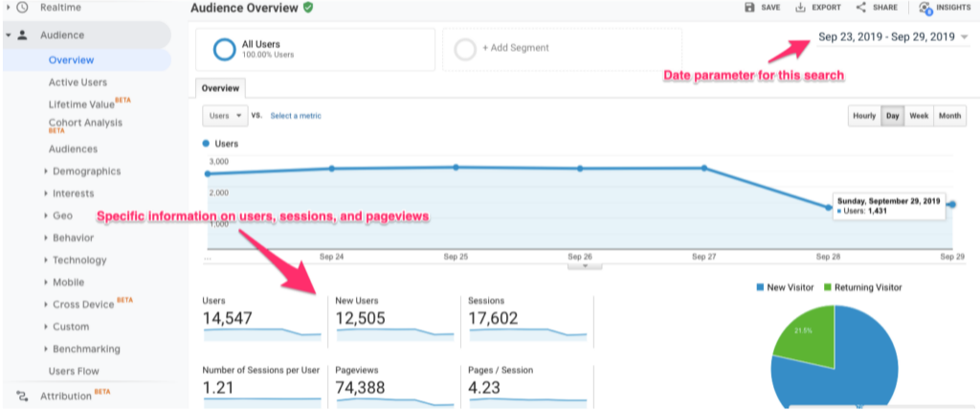Click the Sep 25 data point
The height and width of the screenshot is (410, 980).
click(456, 167)
